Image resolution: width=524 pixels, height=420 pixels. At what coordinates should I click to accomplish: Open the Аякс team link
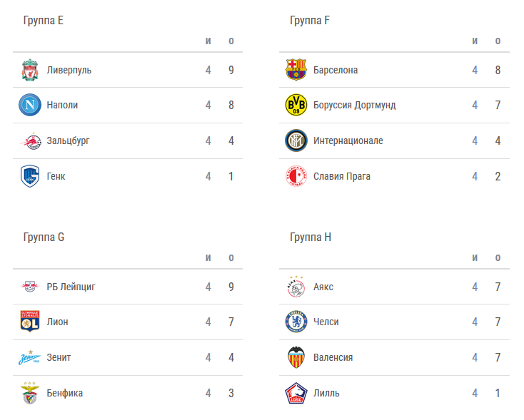[x=323, y=287]
